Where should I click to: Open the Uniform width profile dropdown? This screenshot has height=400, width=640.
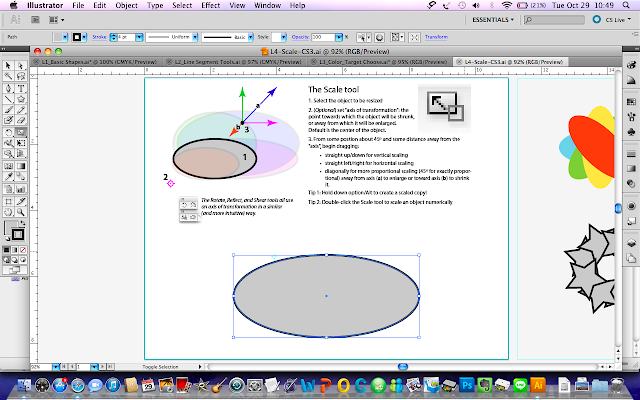click(195, 37)
